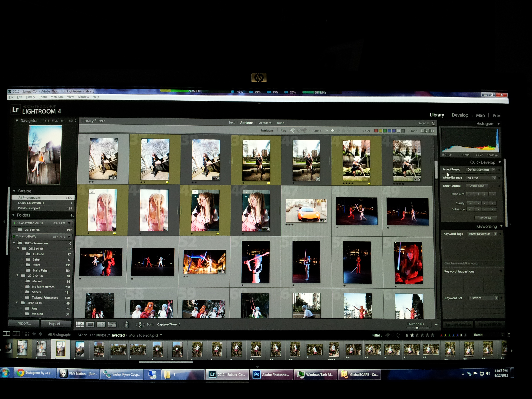Toggle virtual copies kind filter
Viewport: 532px width, 399px height.
(427, 131)
